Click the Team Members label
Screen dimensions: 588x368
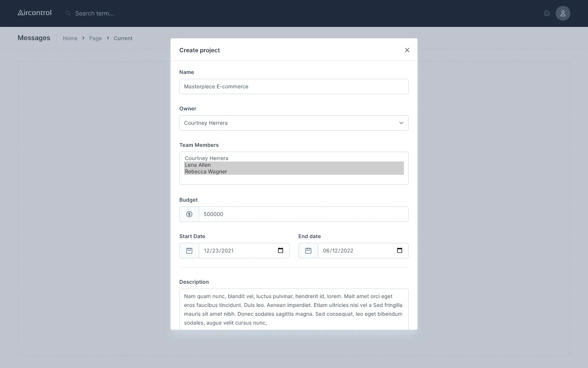[x=199, y=145]
